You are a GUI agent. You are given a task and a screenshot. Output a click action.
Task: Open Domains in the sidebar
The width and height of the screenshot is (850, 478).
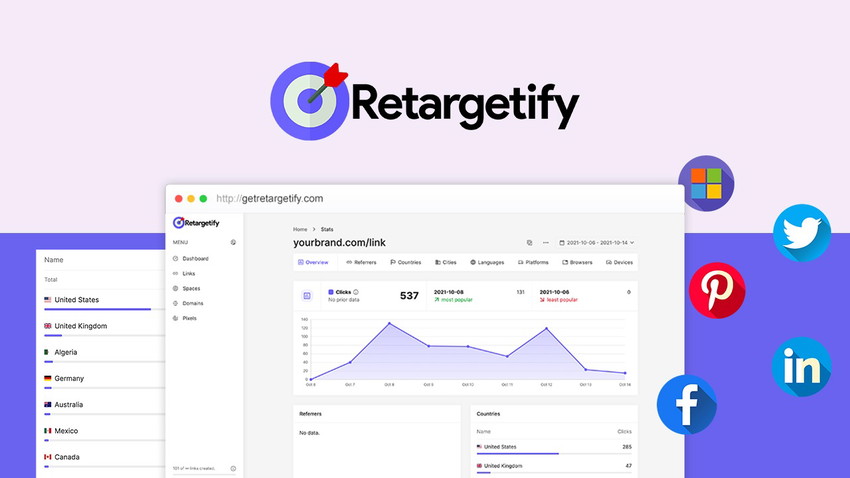(188, 303)
